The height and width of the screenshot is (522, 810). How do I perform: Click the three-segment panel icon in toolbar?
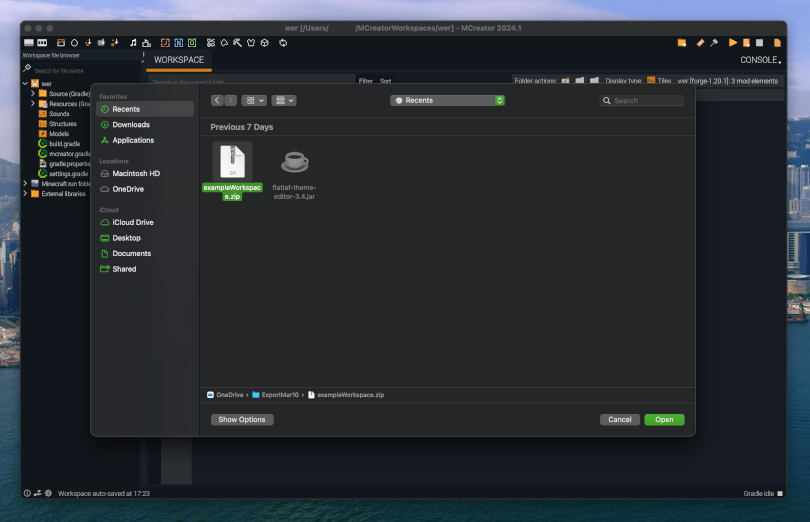point(42,43)
